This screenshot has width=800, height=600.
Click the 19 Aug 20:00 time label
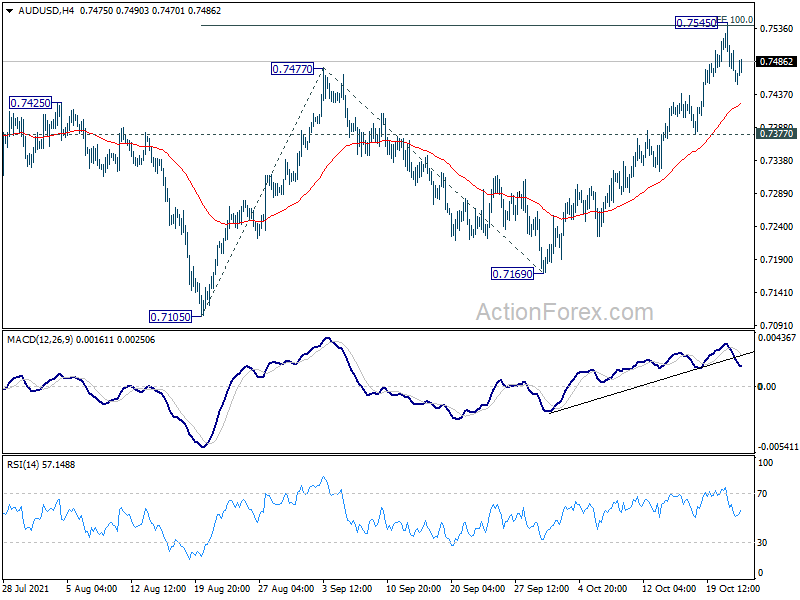222,589
